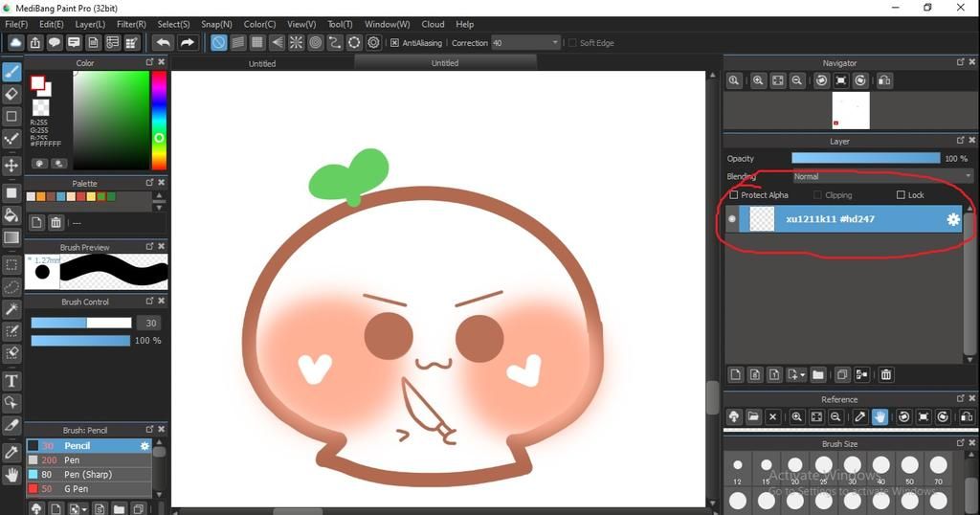
Task: Enable grid snap guide
Action: tap(256, 42)
